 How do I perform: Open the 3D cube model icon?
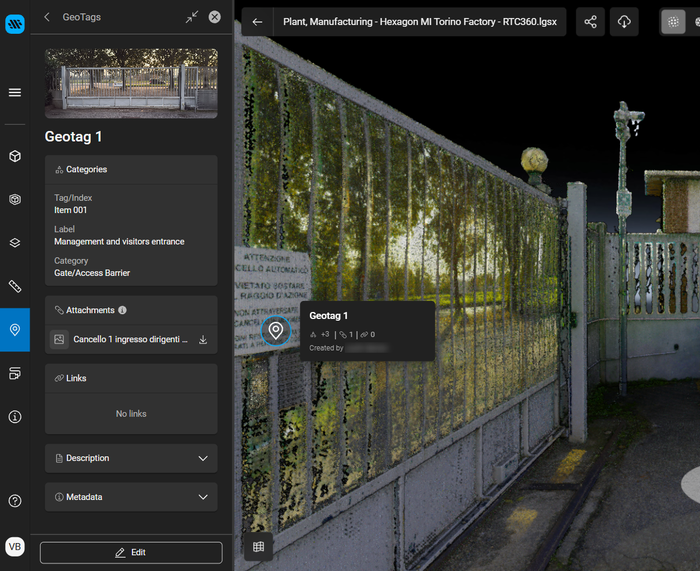(x=15, y=156)
